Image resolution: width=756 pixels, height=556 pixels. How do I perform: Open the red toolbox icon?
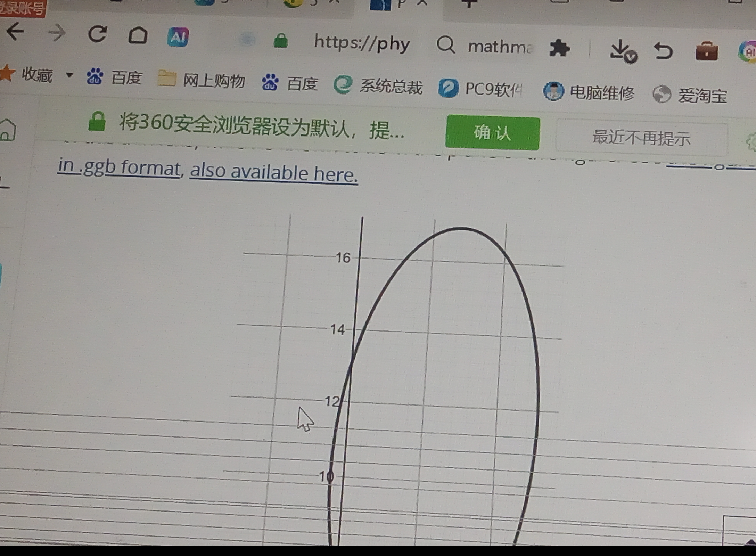[706, 52]
